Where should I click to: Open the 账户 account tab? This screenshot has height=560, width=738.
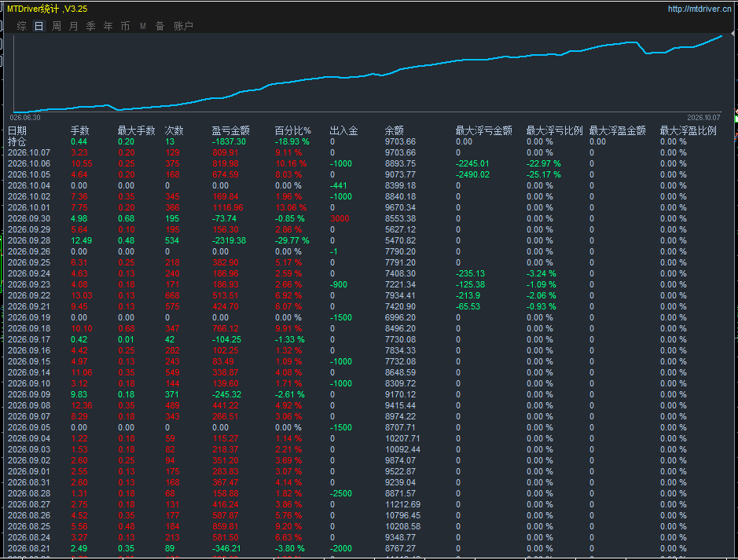(183, 27)
